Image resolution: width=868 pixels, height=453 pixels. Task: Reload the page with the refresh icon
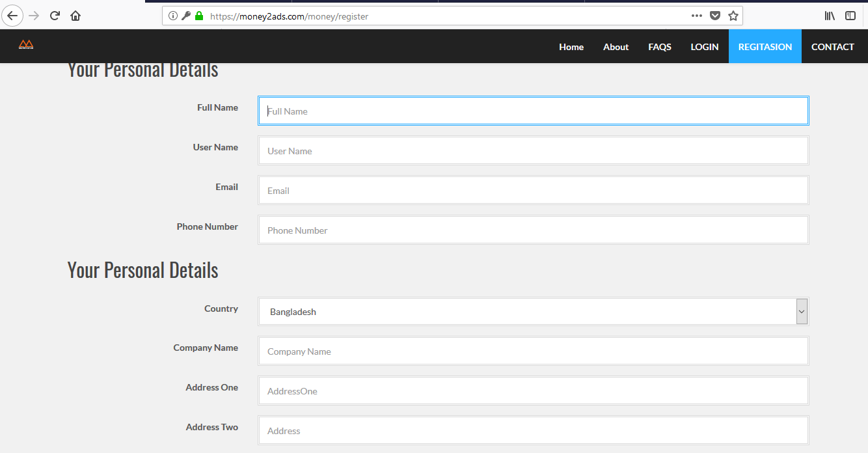(55, 16)
